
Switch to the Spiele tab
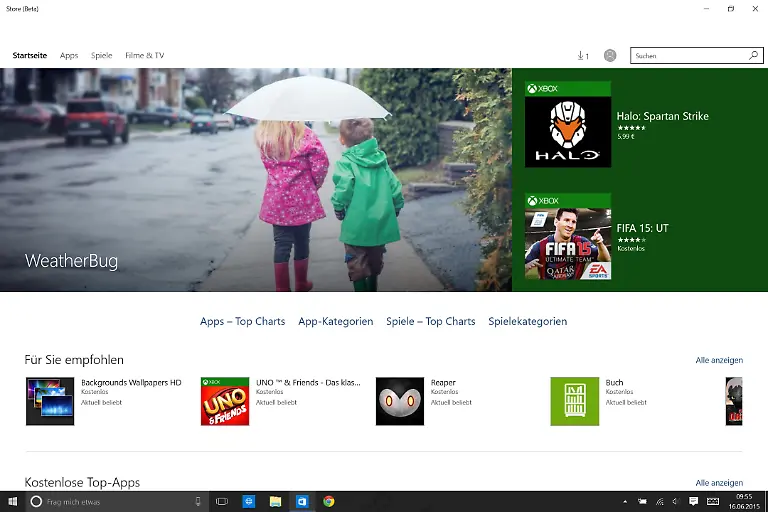101,56
